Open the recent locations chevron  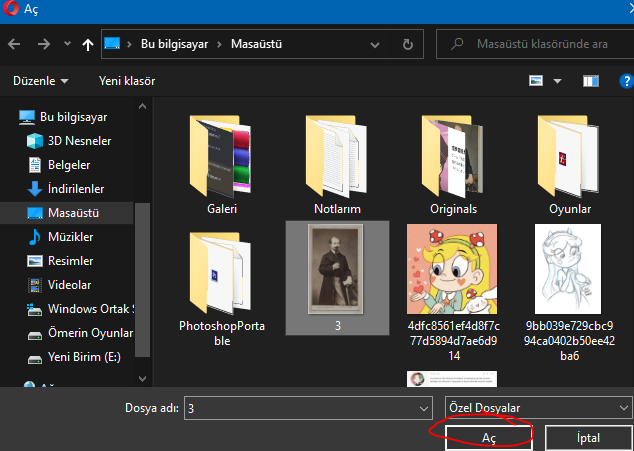(x=67, y=43)
